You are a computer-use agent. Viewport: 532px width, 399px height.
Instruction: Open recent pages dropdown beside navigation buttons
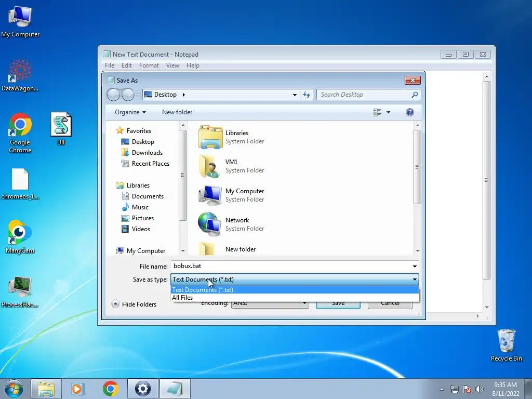coord(138,95)
